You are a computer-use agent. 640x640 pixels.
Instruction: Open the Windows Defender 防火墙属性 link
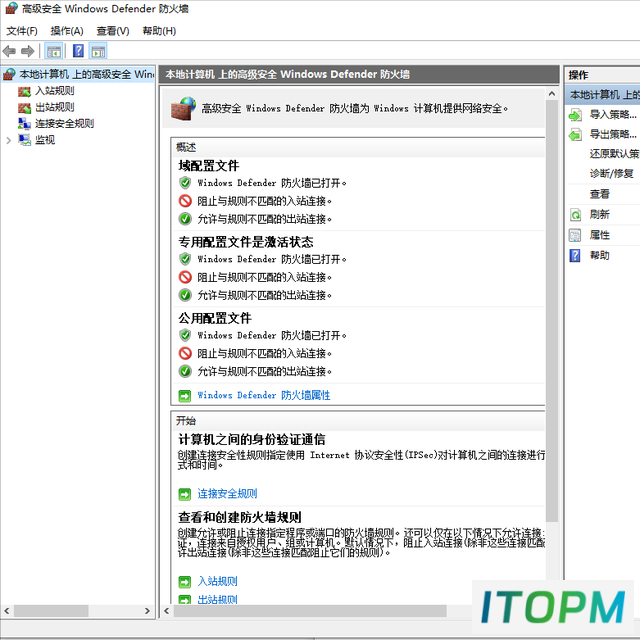coord(264,395)
